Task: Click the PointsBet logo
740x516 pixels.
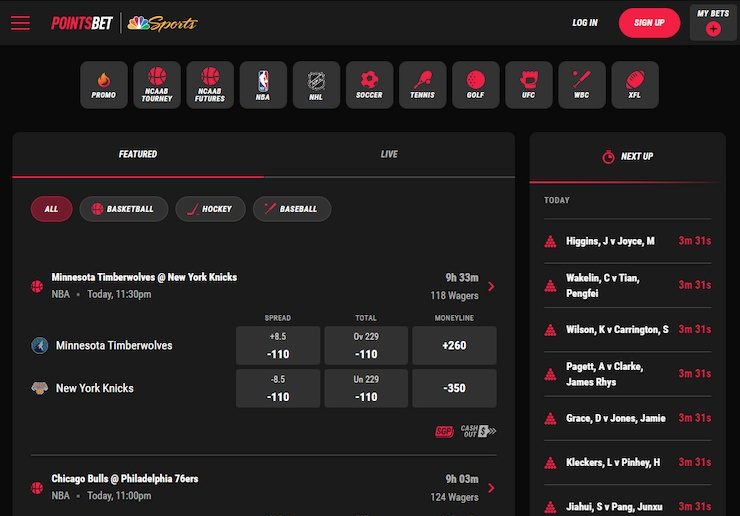Action: coord(82,23)
